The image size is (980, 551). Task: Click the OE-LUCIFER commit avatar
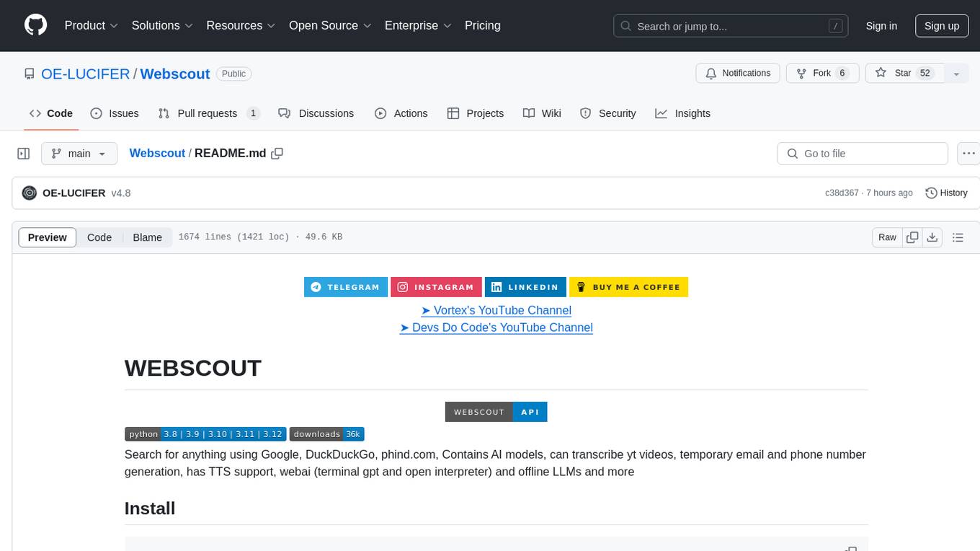tap(30, 193)
